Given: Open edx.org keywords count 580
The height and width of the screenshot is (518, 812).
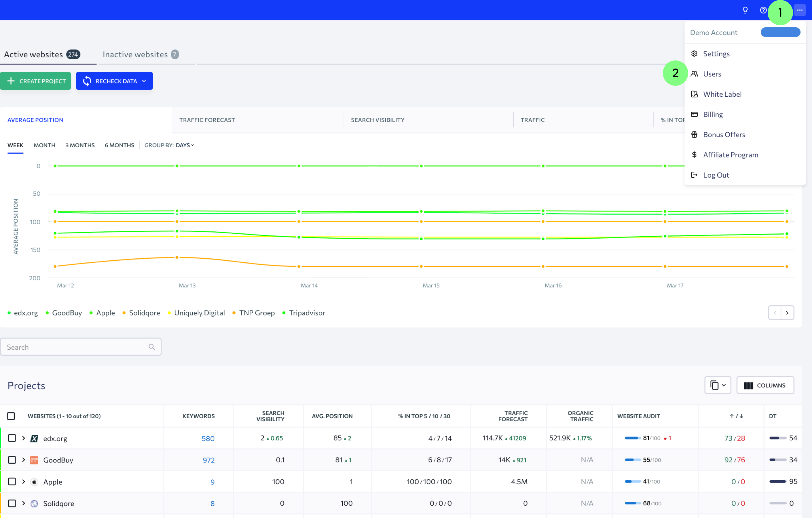Looking at the screenshot, I should (208, 438).
